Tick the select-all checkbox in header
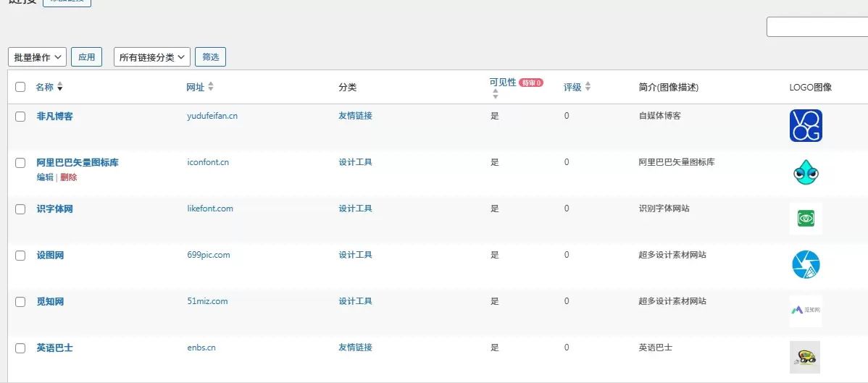868x383 pixels. (20, 87)
